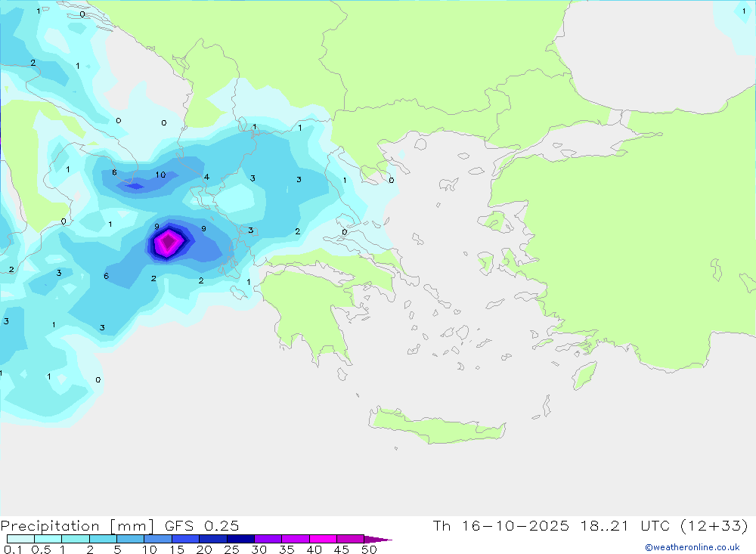Select the 40 to 45 mm magenta swatch
Viewport: 756px width, 554px height.
coord(323,539)
